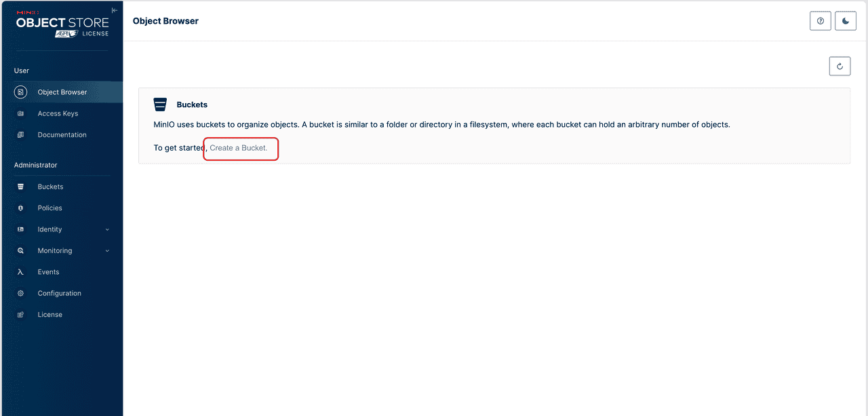The width and height of the screenshot is (868, 416).
Task: Expand the Identity submenu chevron
Action: pos(107,229)
